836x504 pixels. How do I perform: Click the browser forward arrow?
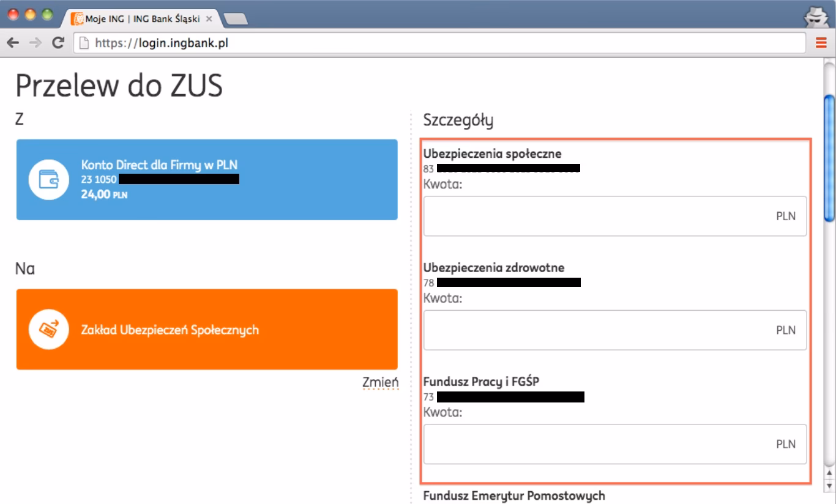click(35, 43)
